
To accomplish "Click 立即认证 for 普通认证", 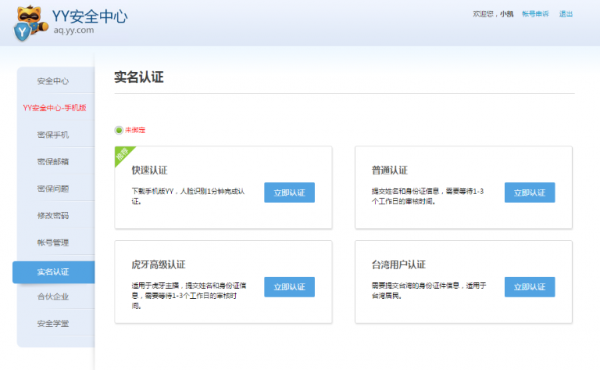I will pyautogui.click(x=530, y=192).
